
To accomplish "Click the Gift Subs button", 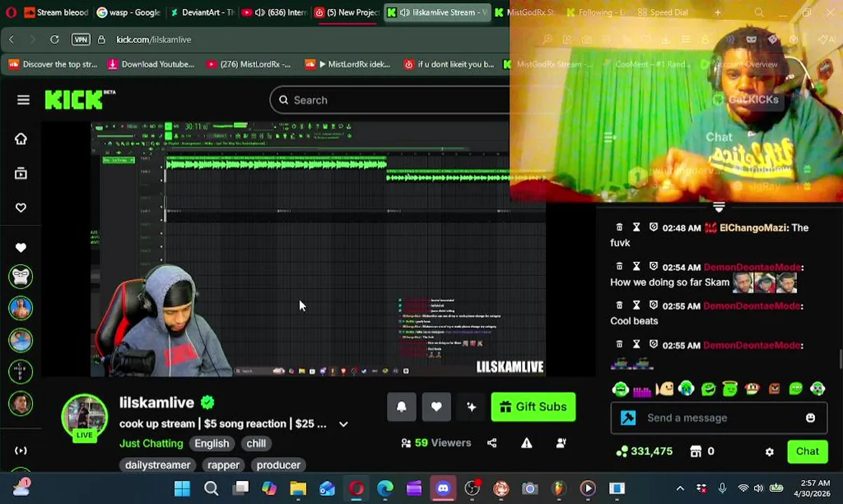I will (x=534, y=407).
